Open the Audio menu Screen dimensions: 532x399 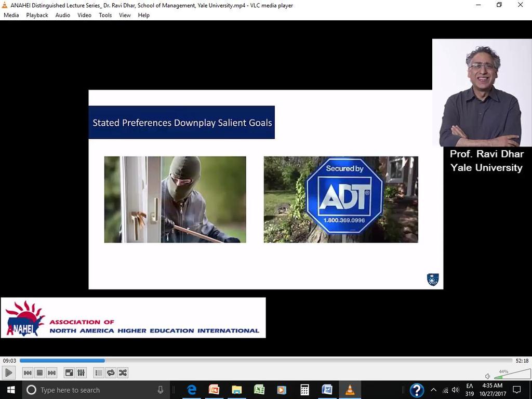(63, 15)
